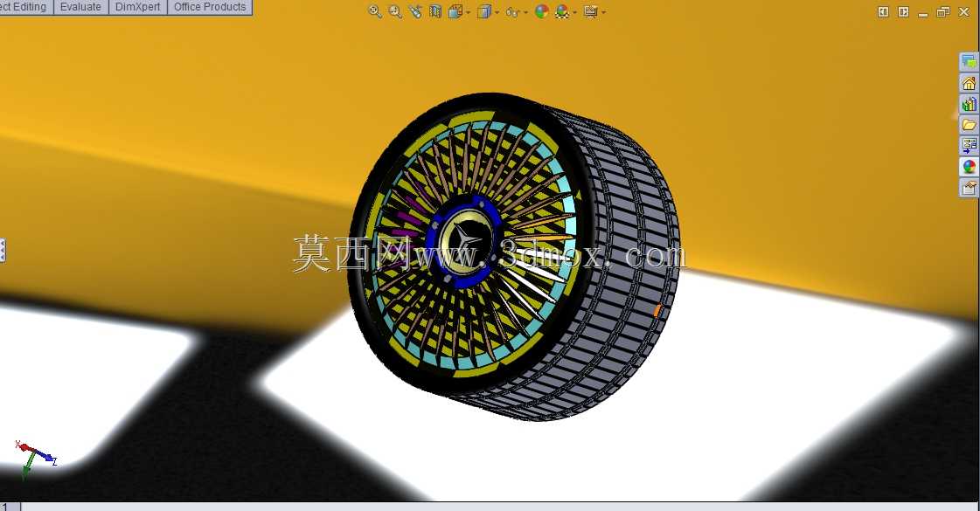The image size is (980, 511).
Task: Expand the Hide/Show Items dropdown arrow
Action: click(525, 12)
